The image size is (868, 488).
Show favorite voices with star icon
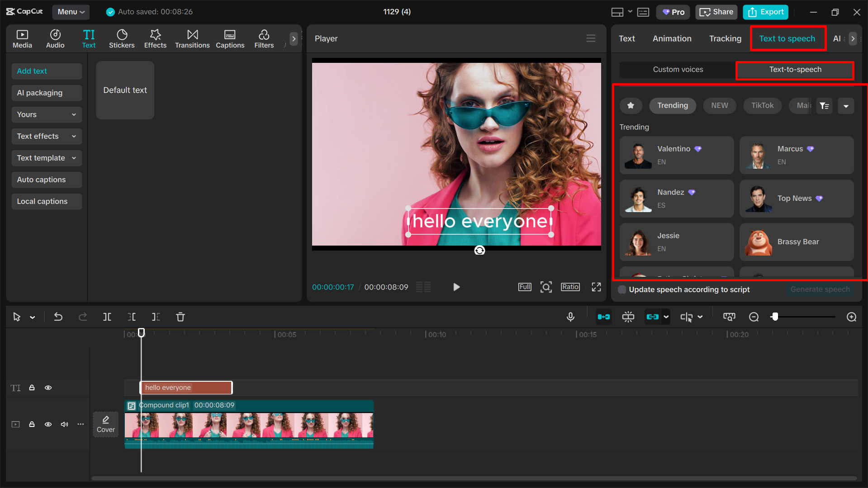coord(631,106)
